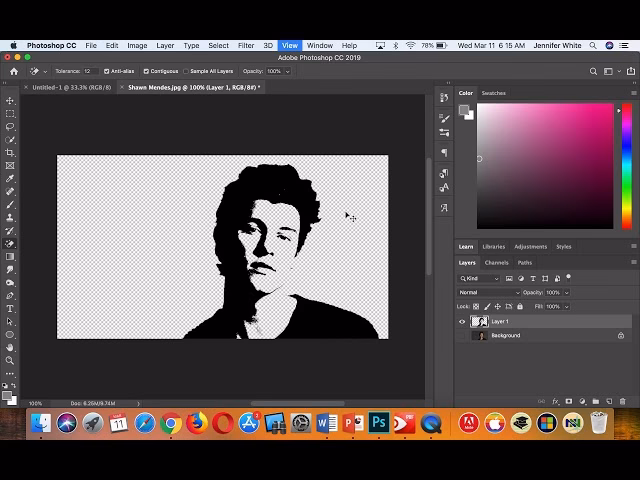Select the Zoom tool
Image resolution: width=640 pixels, height=480 pixels.
[10, 360]
